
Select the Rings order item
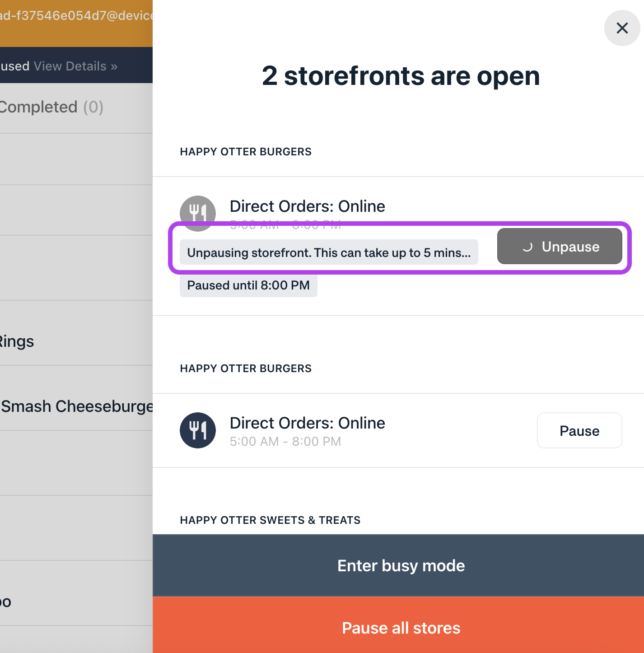point(17,341)
